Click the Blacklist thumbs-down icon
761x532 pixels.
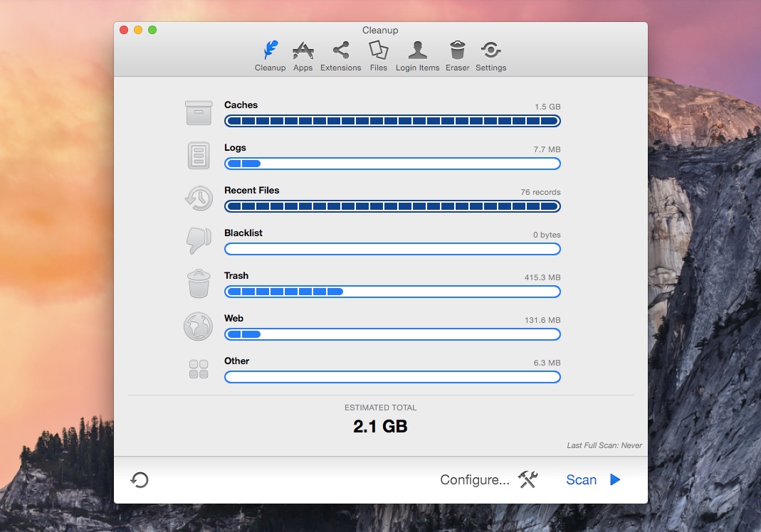pos(199,240)
